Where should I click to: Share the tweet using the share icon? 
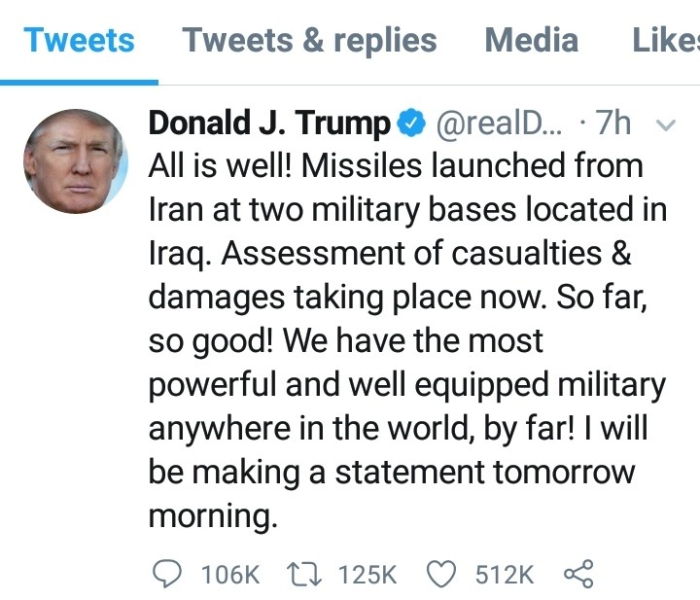[578, 574]
